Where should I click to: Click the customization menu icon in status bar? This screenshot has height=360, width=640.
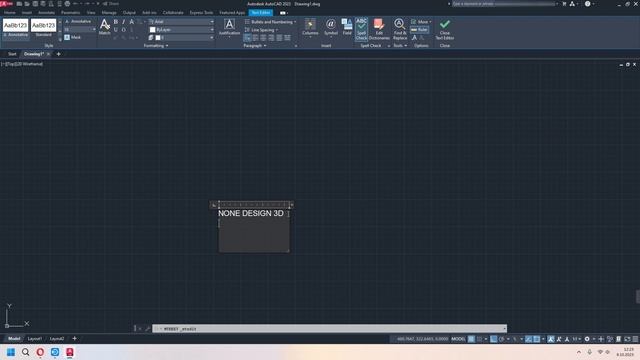click(635, 339)
